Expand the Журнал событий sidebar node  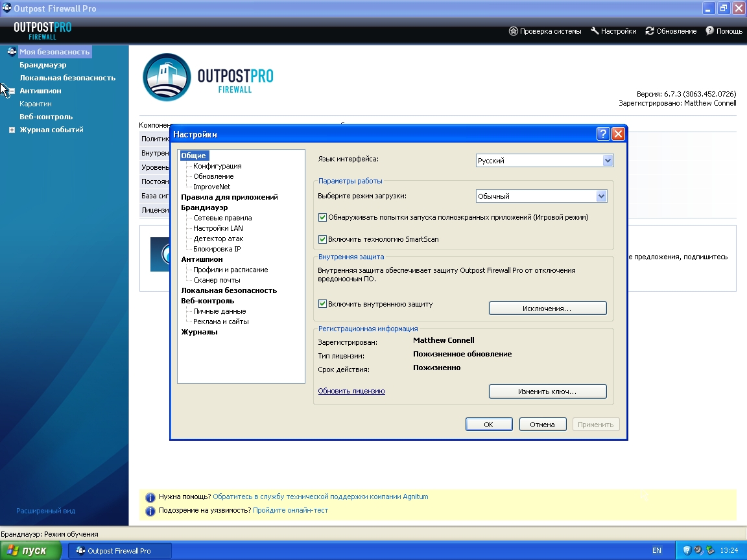(x=12, y=130)
